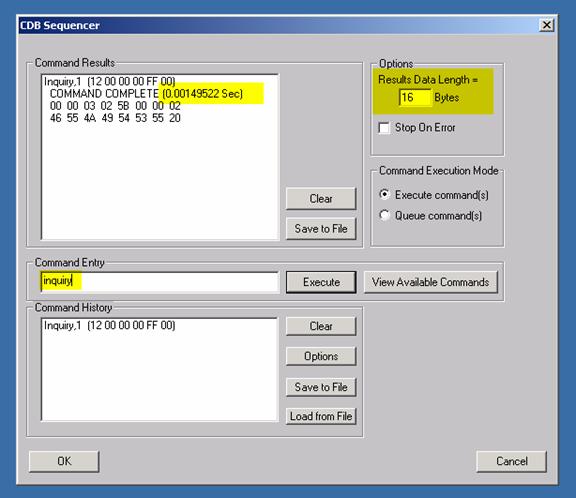The height and width of the screenshot is (498, 576).
Task: Open Command History Options
Action: coord(321,356)
